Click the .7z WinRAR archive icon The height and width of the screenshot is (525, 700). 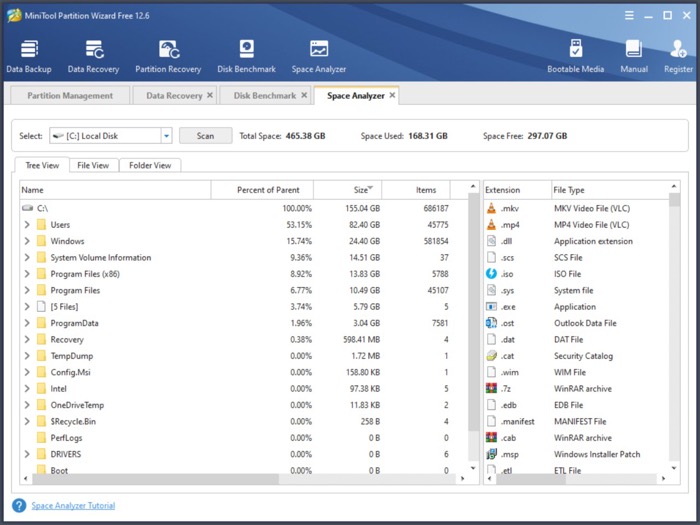[492, 388]
